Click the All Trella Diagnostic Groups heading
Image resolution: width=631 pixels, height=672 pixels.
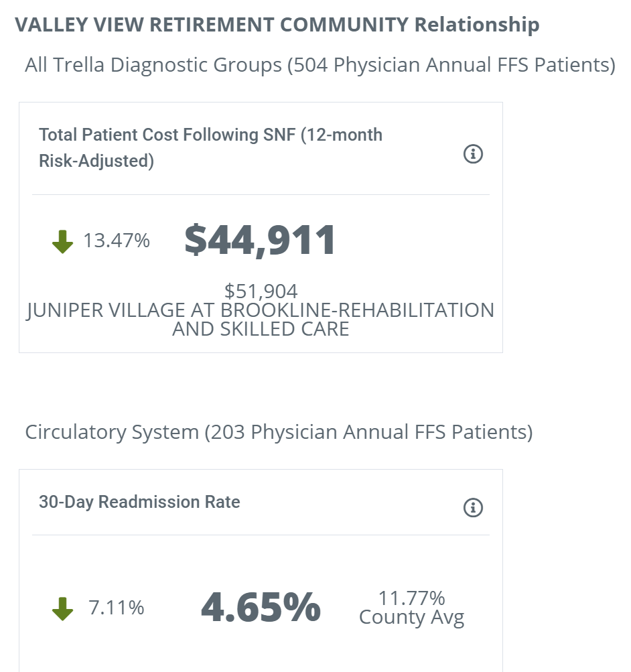(x=320, y=65)
